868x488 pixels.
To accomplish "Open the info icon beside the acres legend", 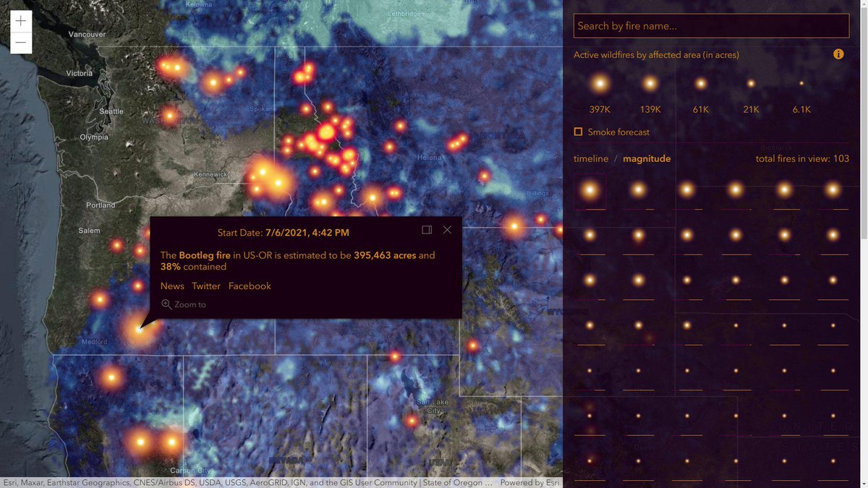I will [838, 54].
